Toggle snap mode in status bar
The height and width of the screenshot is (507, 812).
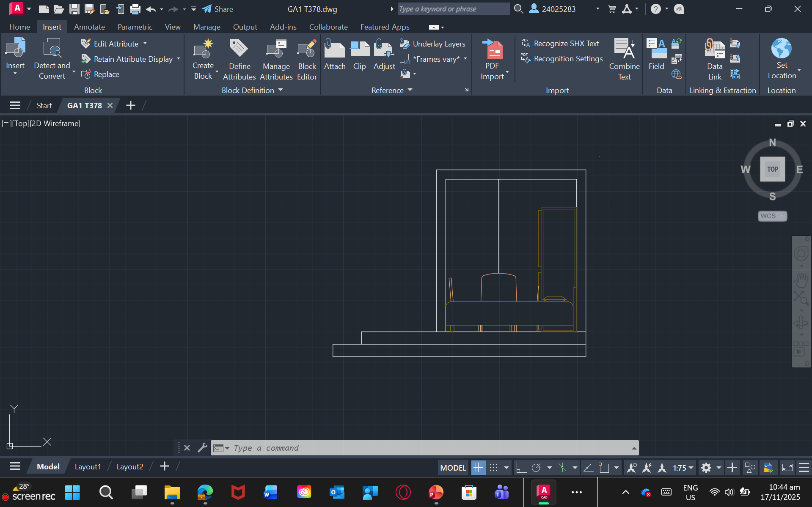493,468
